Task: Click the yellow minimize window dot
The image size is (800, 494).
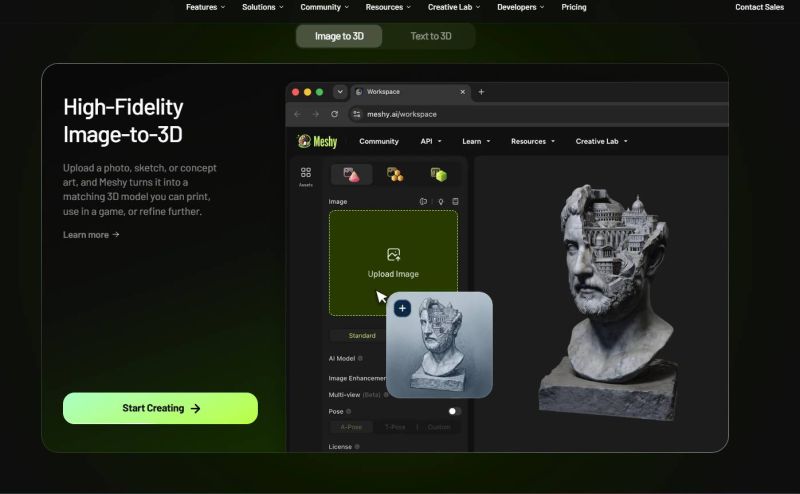Action: 307,92
